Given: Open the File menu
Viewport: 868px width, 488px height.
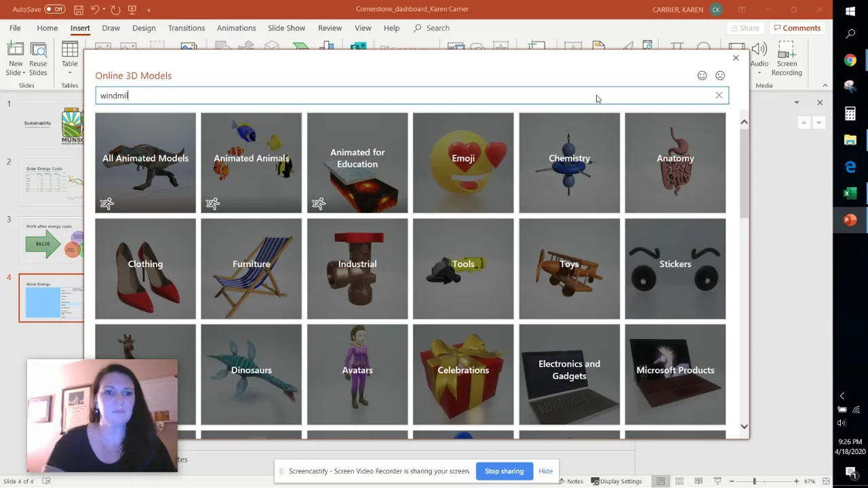Looking at the screenshot, I should pos(15,28).
